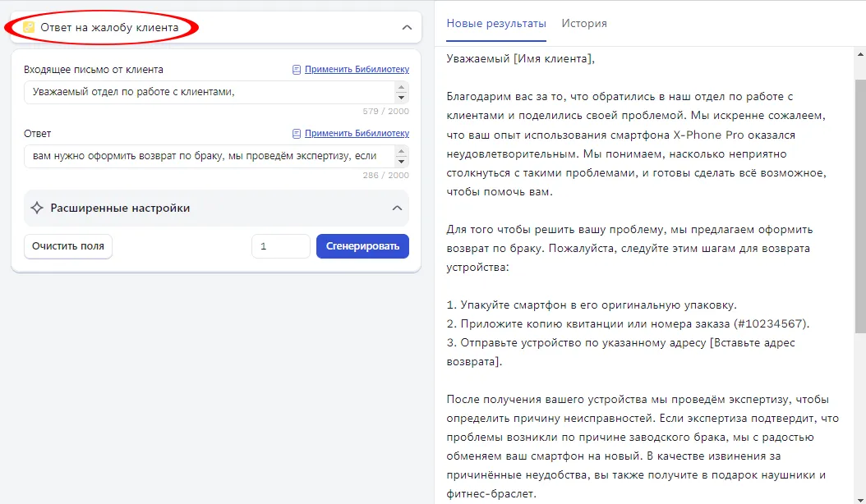Expand the down stepper of the incoming letter field
This screenshot has height=504, width=866.
pyautogui.click(x=402, y=97)
